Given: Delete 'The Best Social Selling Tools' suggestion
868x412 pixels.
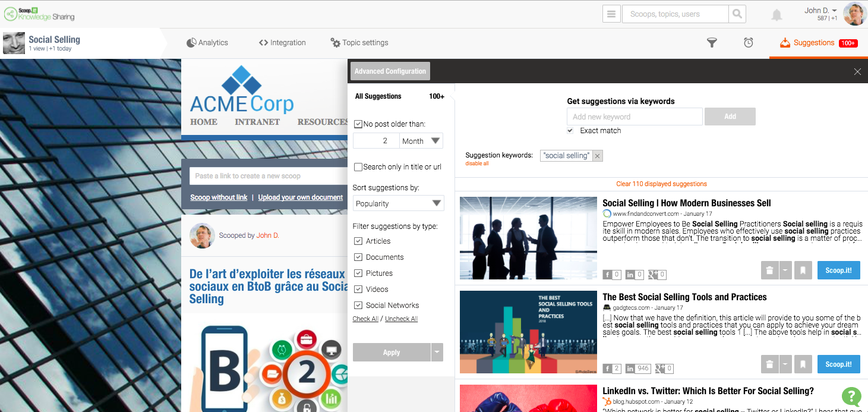Looking at the screenshot, I should pyautogui.click(x=769, y=364).
